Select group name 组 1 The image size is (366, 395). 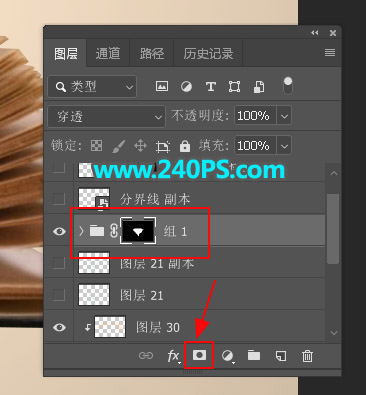tap(175, 231)
